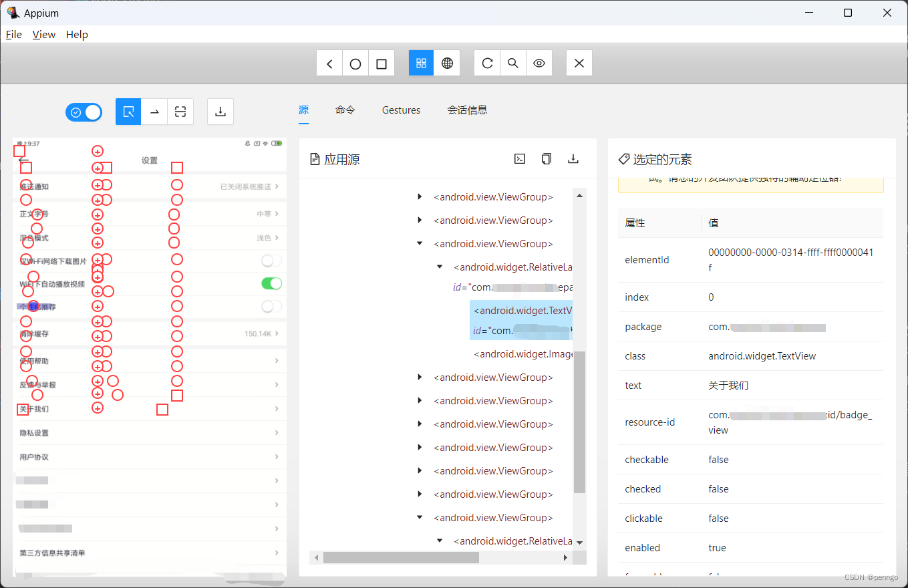Open 使用帮助 row chevron
The height and width of the screenshot is (588, 908).
click(x=277, y=361)
